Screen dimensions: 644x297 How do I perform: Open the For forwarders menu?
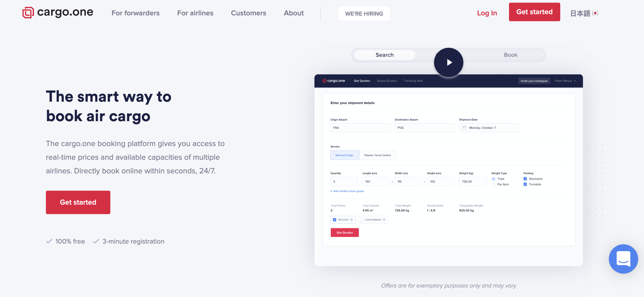tap(135, 13)
